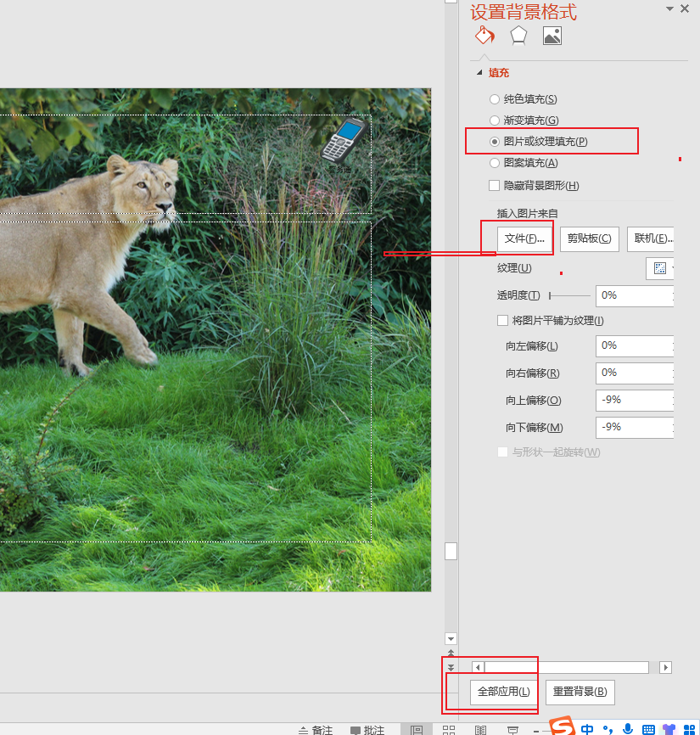Click the Sogou input method S logo
The image size is (700, 735).
pyautogui.click(x=563, y=727)
